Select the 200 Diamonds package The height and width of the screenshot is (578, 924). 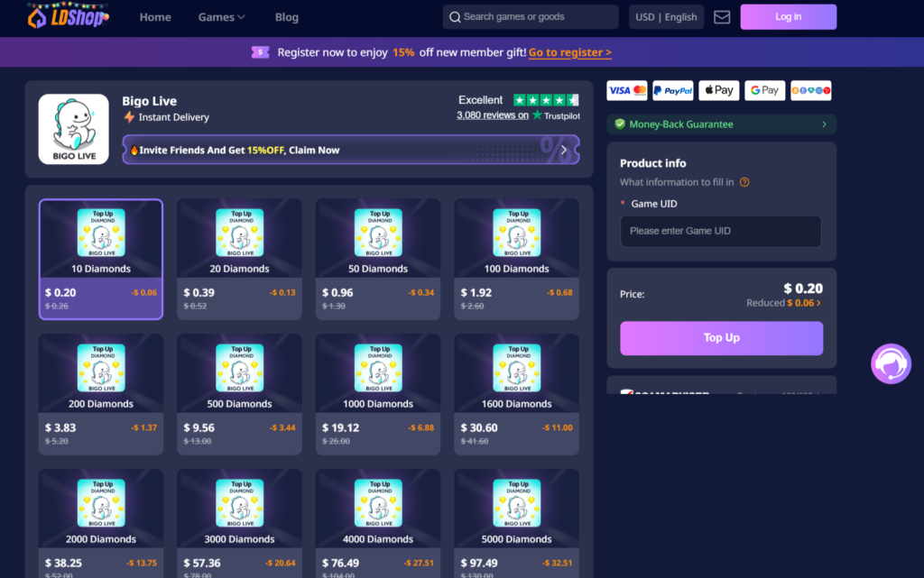pyautogui.click(x=101, y=394)
